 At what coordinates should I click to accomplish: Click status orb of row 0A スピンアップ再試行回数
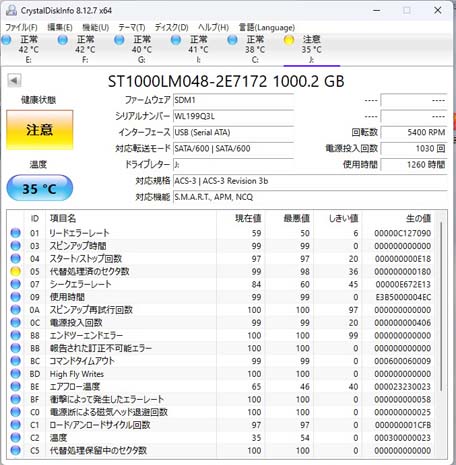(15, 310)
